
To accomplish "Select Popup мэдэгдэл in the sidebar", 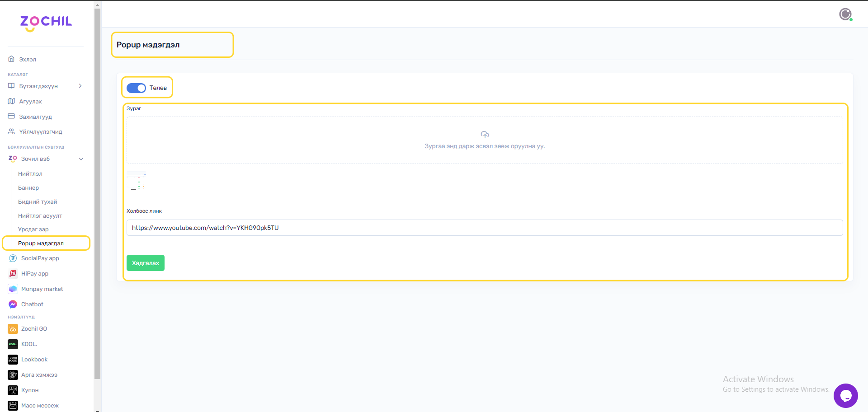I will click(x=41, y=243).
